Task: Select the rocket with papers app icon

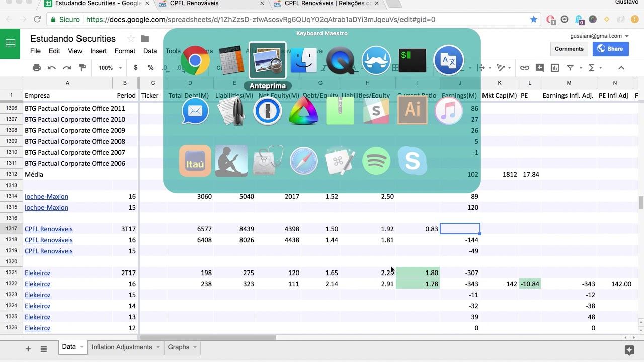Action: (231, 111)
